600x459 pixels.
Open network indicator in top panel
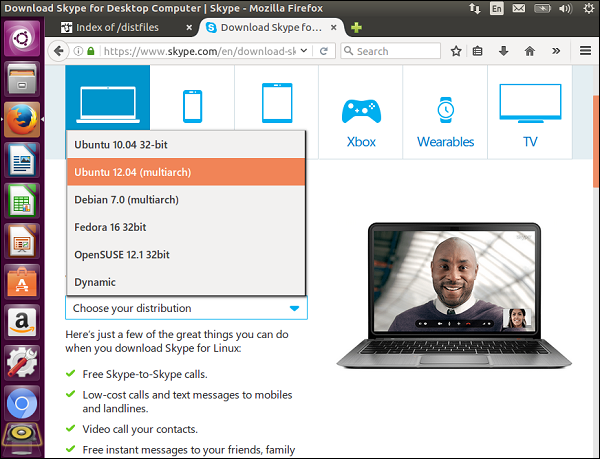point(474,8)
